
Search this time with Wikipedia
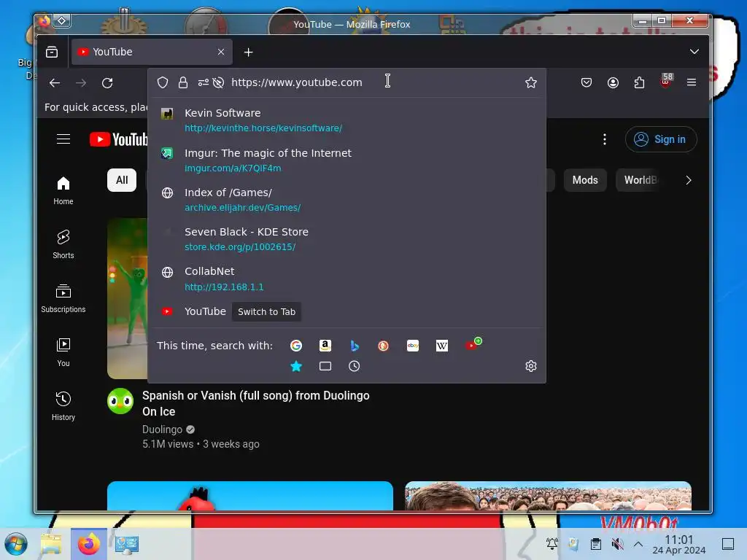[x=441, y=346]
